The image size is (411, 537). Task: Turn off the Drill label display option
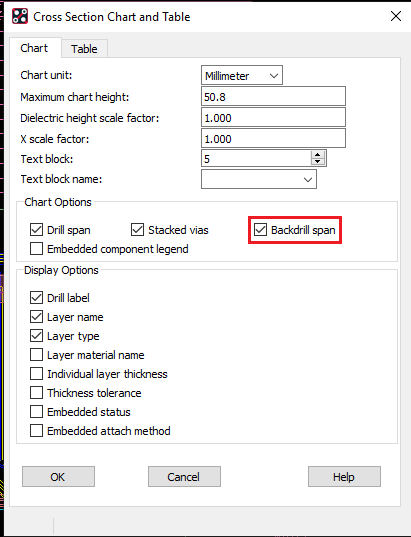point(36,298)
